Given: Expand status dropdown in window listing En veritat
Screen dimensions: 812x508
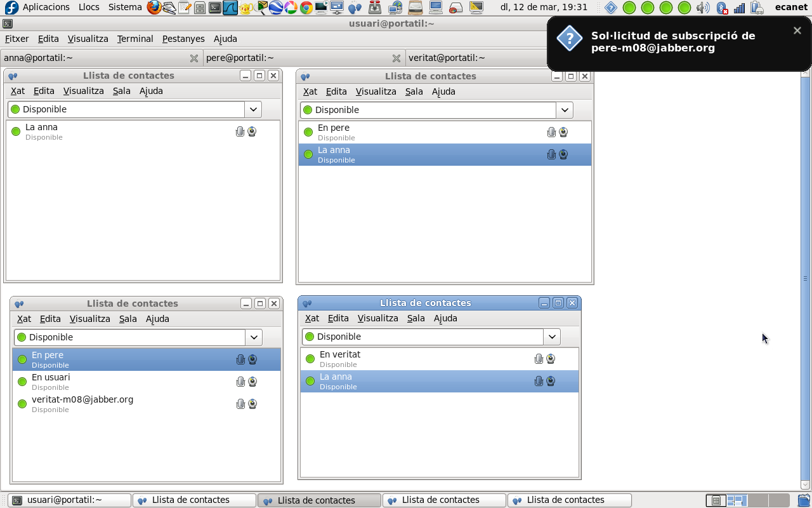Looking at the screenshot, I should [552, 337].
